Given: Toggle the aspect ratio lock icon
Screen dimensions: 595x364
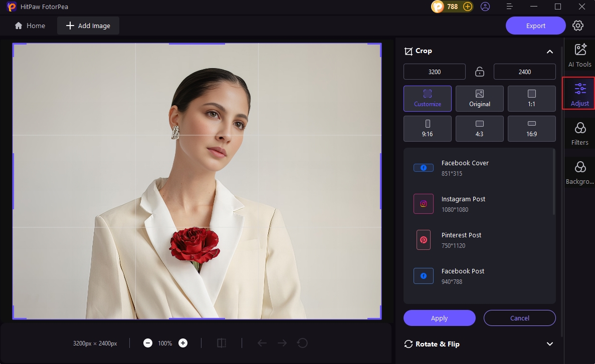Looking at the screenshot, I should tap(479, 72).
